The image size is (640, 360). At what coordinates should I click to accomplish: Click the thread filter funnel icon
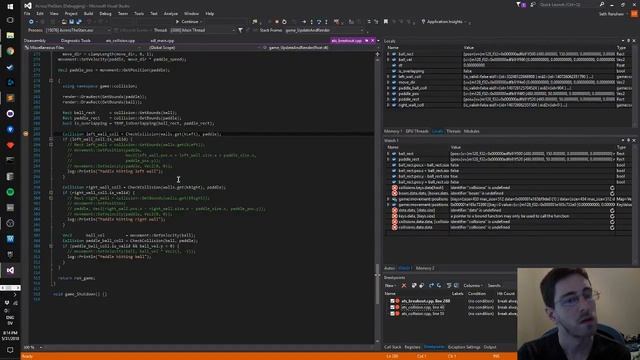(x=240, y=30)
